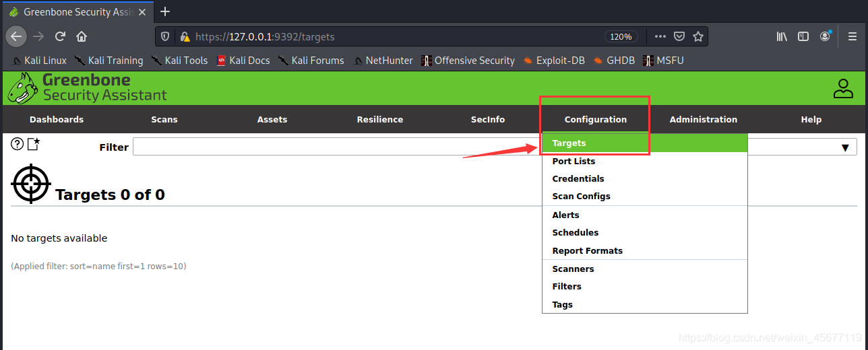The width and height of the screenshot is (868, 350).
Task: Open the Offensive Security bookmark
Action: tap(468, 61)
